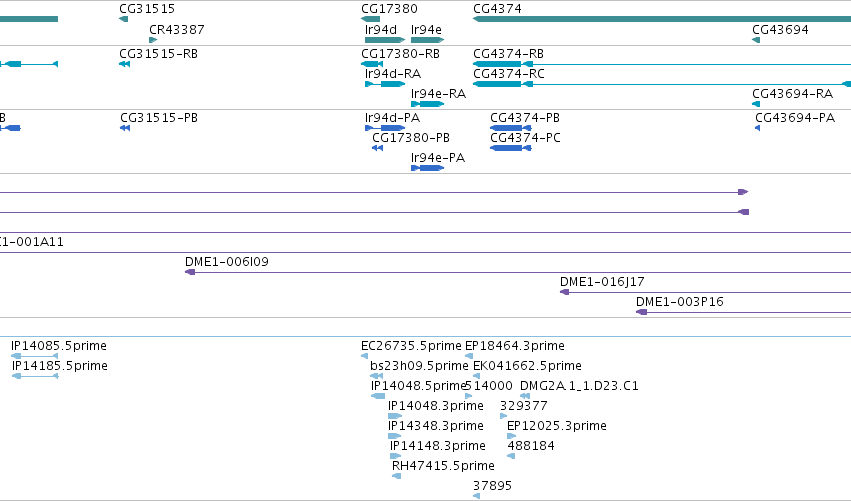This screenshot has height=501, width=851.
Task: Select the CG4374-PB protein label
Action: (x=524, y=118)
